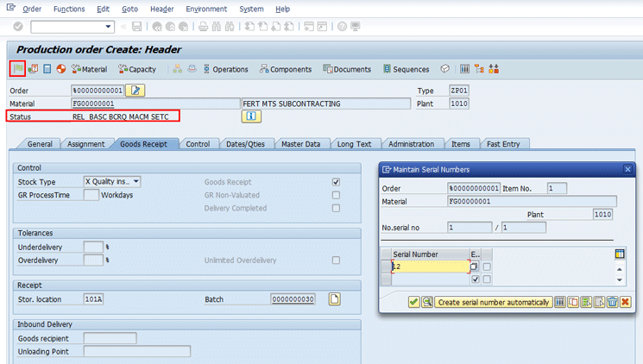
Task: Confirm serial numbers with green checkmark
Action: coord(413,302)
